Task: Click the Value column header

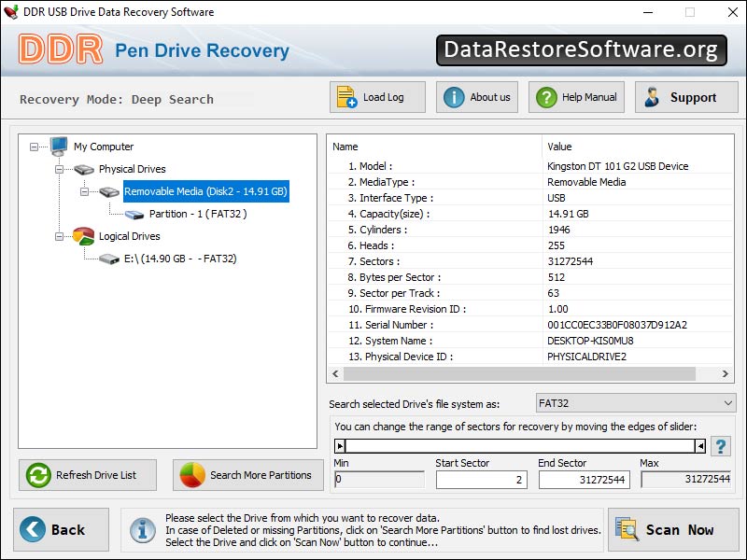Action: (638, 147)
